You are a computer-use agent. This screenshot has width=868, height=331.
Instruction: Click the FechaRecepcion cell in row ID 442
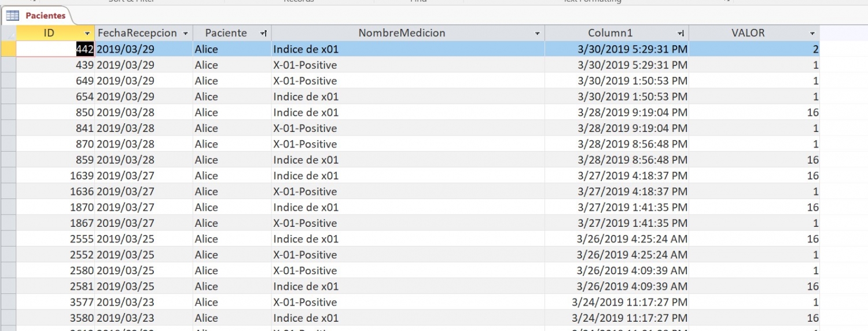pyautogui.click(x=144, y=49)
